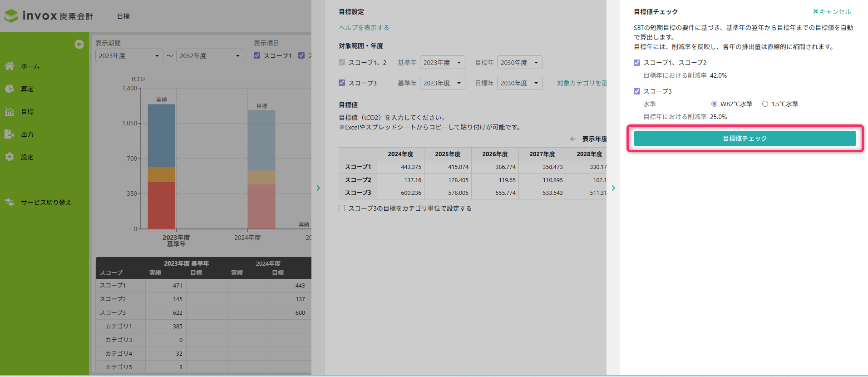This screenshot has height=377, width=868.
Task: Click ヘルプを表示する link
Action: 364,28
